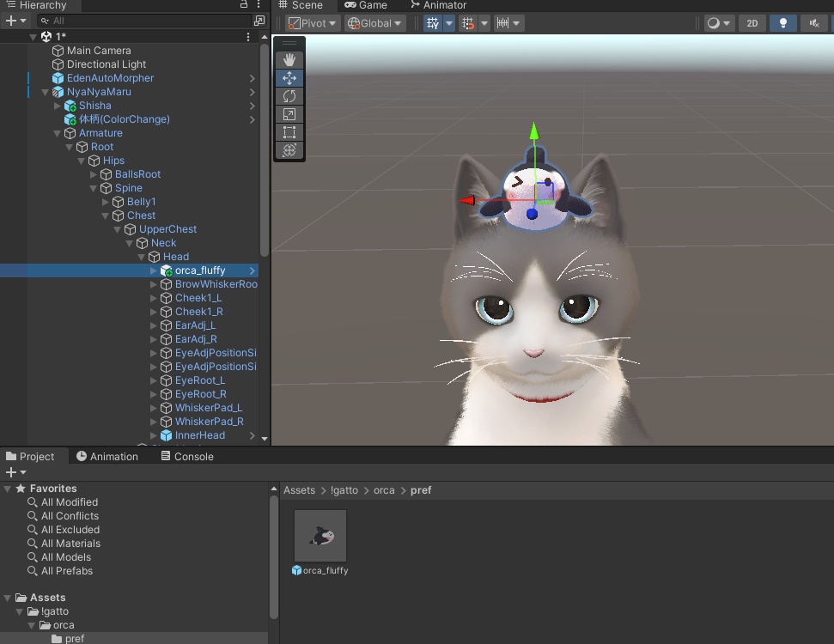This screenshot has height=644, width=834.
Task: Select the Scale tool
Action: (289, 114)
